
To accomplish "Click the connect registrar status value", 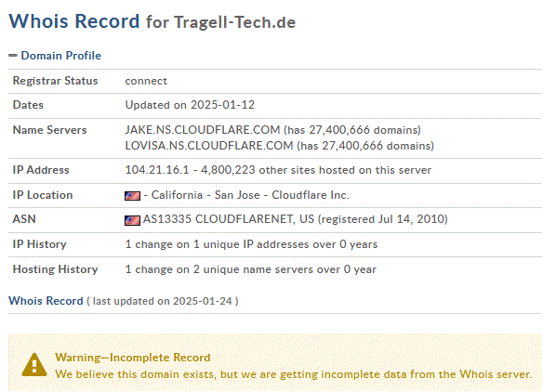I will click(x=146, y=81).
